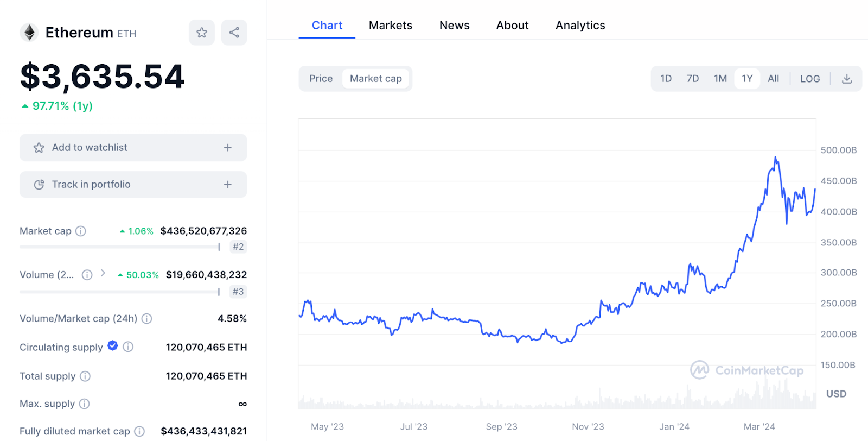Click the May '23 date axis label

pyautogui.click(x=327, y=427)
